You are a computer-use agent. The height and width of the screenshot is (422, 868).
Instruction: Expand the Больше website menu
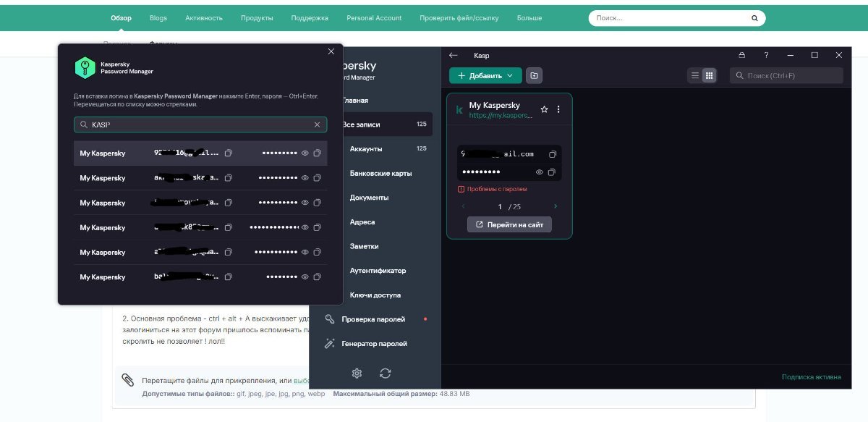click(529, 18)
